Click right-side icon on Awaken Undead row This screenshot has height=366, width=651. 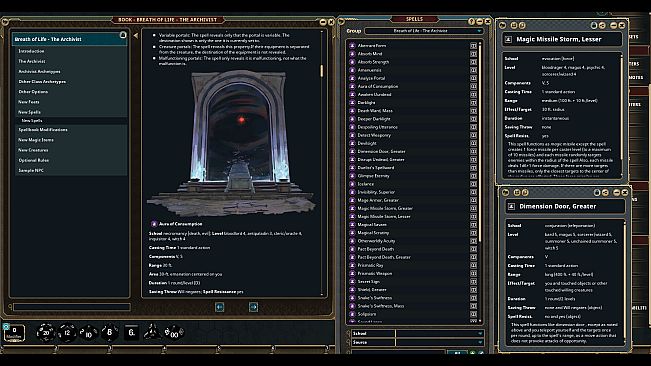(x=473, y=94)
